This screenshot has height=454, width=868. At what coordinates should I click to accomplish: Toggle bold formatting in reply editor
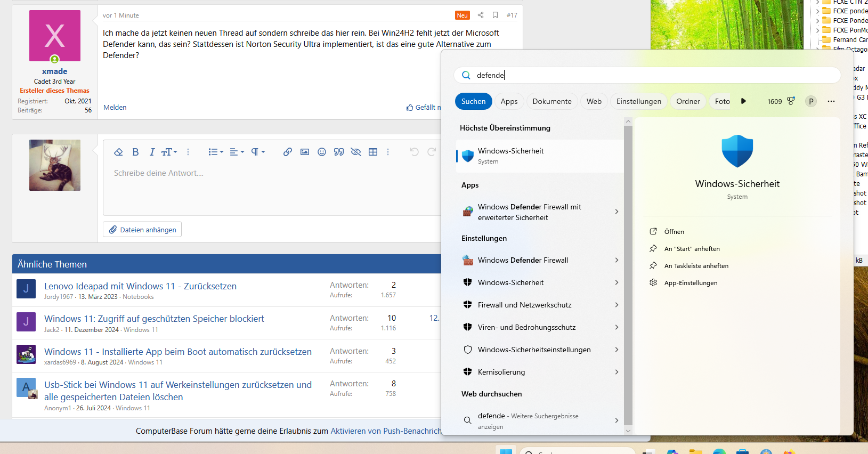click(135, 152)
